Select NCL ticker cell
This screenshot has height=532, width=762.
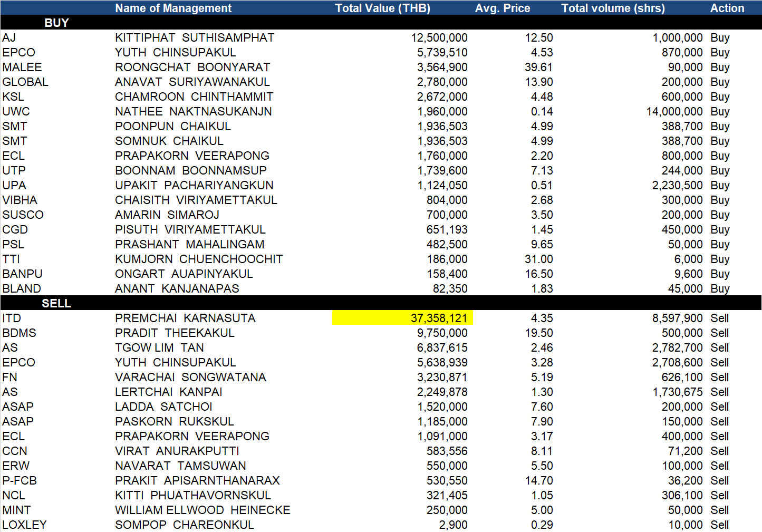pyautogui.click(x=14, y=495)
